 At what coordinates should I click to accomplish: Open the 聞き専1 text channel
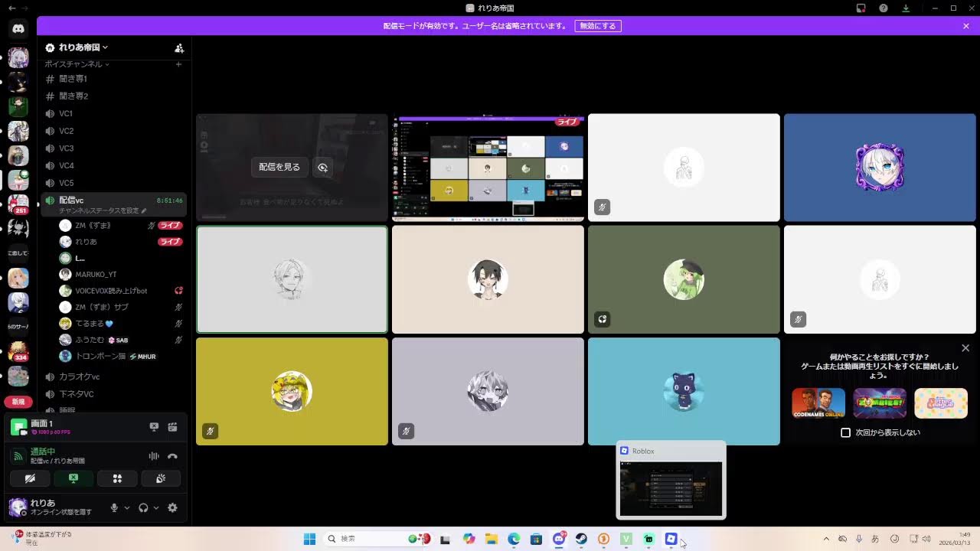pos(113,79)
